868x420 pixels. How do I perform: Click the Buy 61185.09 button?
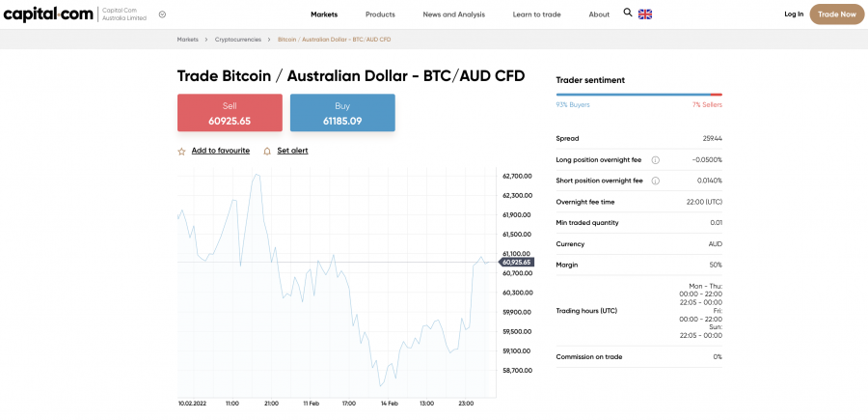[x=342, y=112]
